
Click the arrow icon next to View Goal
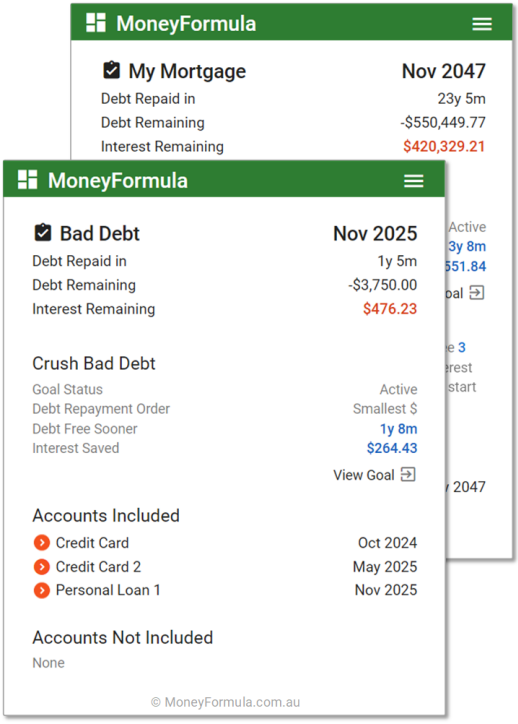pos(408,474)
